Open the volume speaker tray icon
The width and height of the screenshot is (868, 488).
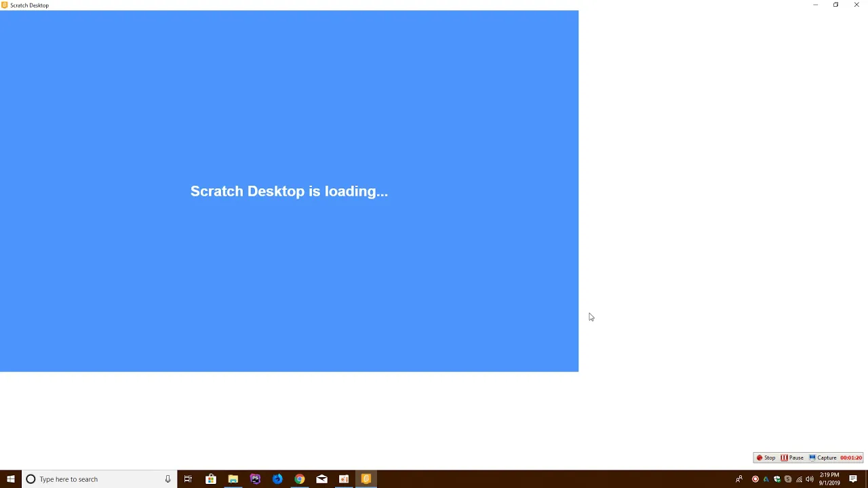point(810,479)
